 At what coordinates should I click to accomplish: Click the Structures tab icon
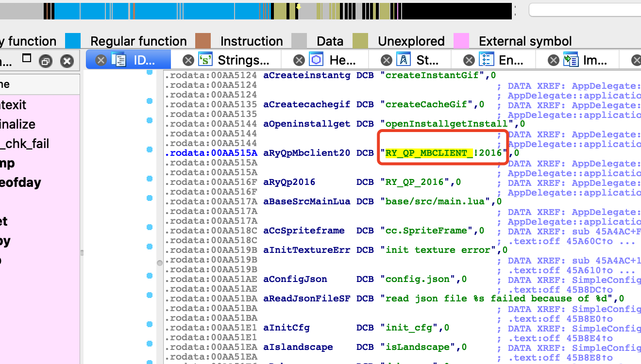pos(404,60)
